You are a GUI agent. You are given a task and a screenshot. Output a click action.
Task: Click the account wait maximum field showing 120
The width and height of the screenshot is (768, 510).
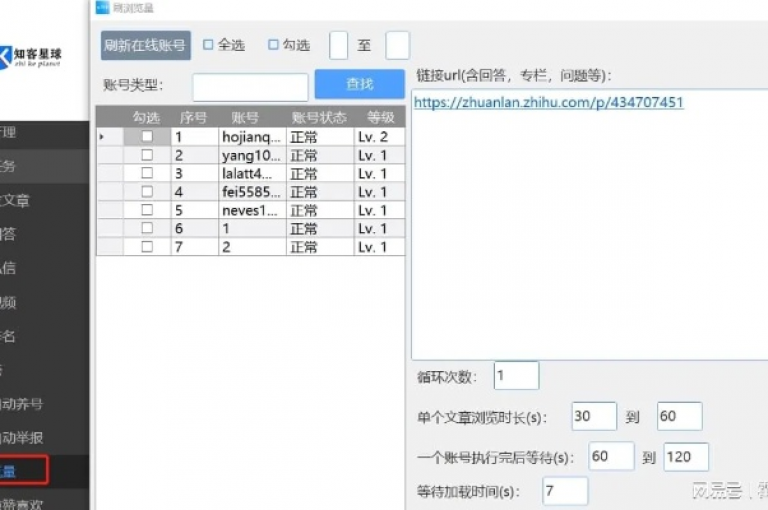(x=686, y=457)
